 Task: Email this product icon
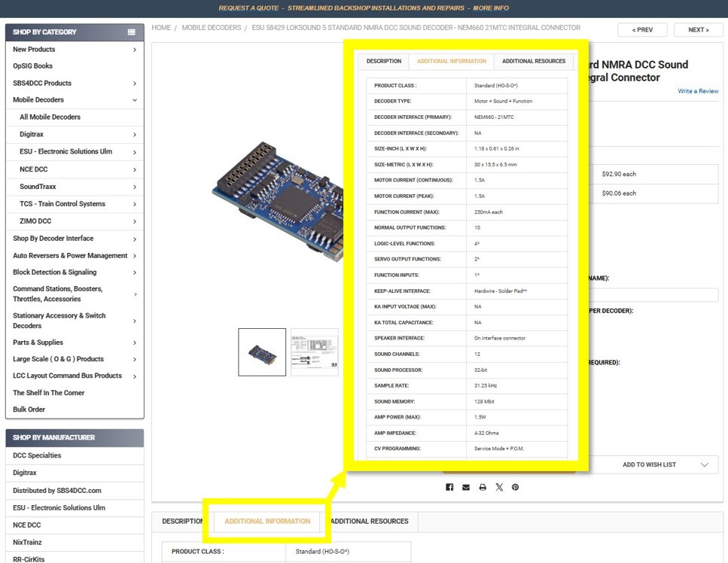(466, 487)
